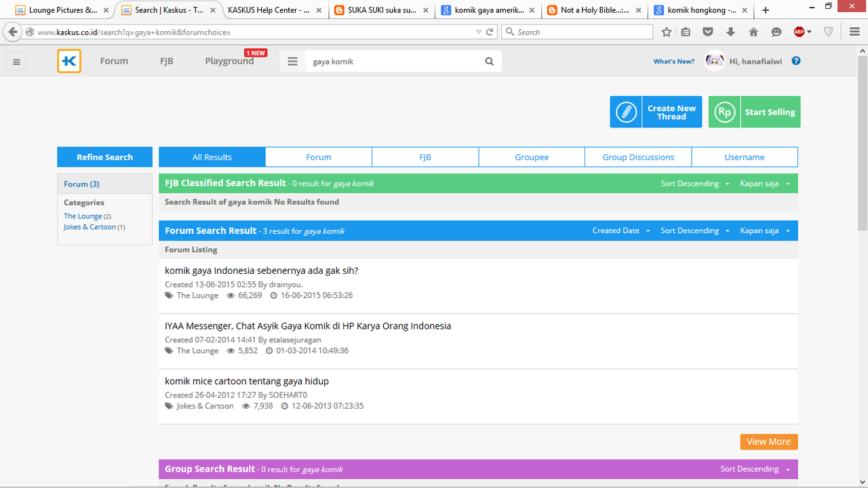Open the hamburger menu on the left
The height and width of the screenshot is (488, 868).
(16, 62)
